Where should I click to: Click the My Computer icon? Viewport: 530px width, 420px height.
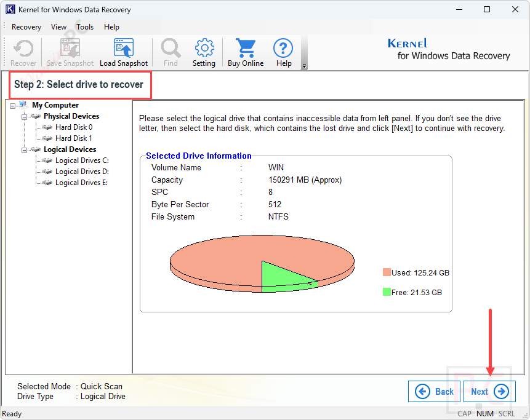point(23,105)
